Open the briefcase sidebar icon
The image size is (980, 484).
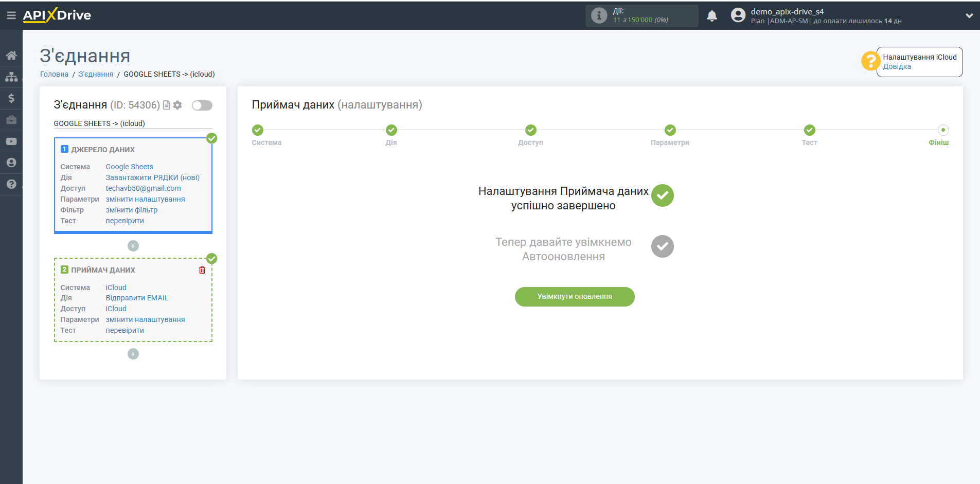click(11, 120)
